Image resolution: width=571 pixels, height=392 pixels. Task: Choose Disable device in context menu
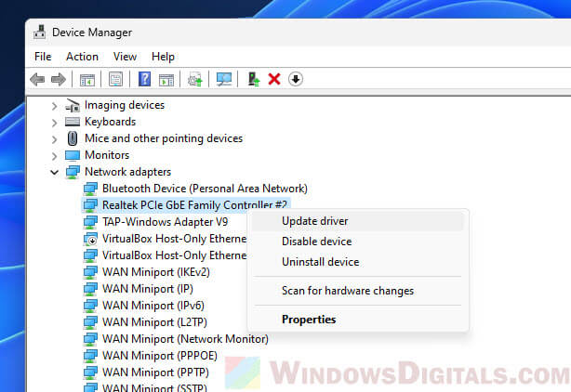(357, 242)
